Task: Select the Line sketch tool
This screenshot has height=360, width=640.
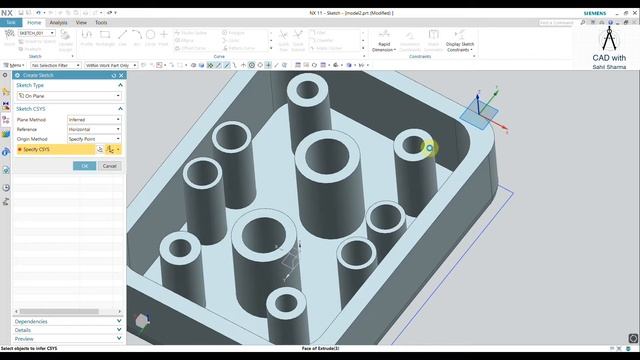Action: tap(122, 38)
